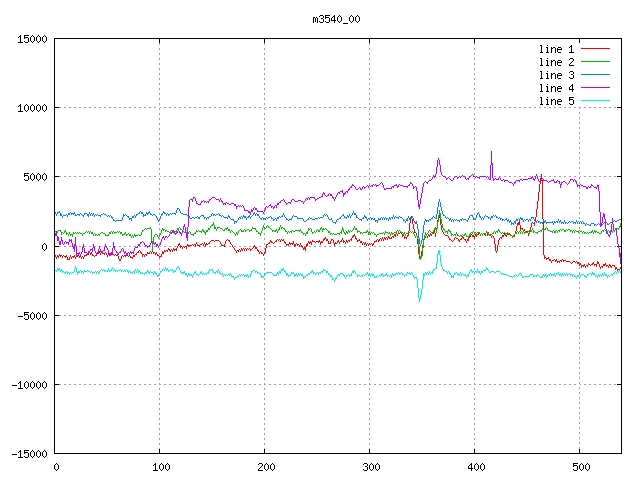Click the 100 x-axis tick label
640x480 pixels.
pyautogui.click(x=160, y=466)
